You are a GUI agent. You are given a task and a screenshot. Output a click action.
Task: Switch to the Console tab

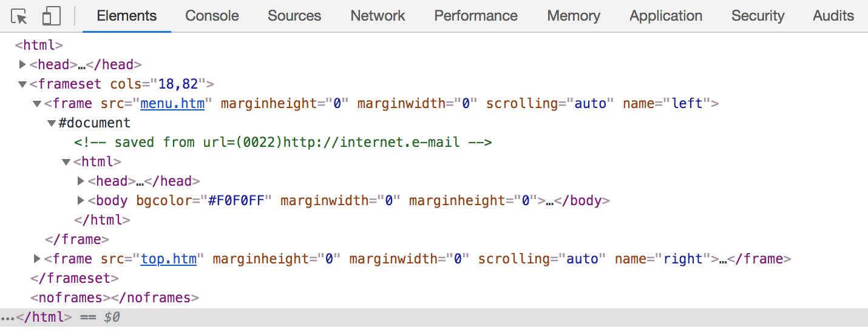click(212, 16)
